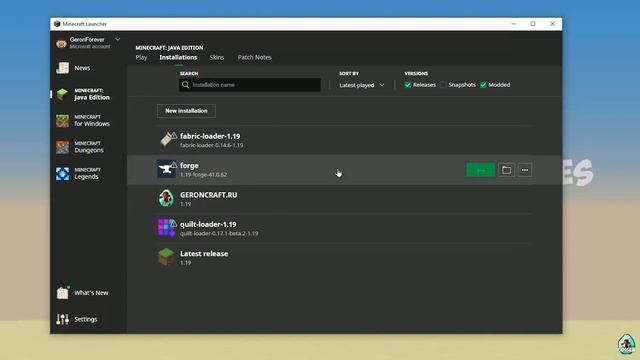Open Minecraft Legends icon
The image size is (640, 360).
click(x=62, y=173)
